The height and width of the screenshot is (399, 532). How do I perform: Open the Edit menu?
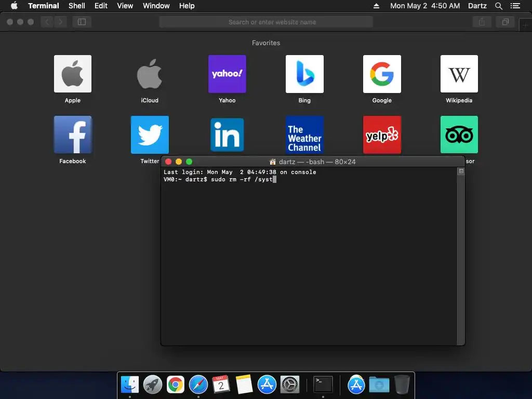pos(101,6)
